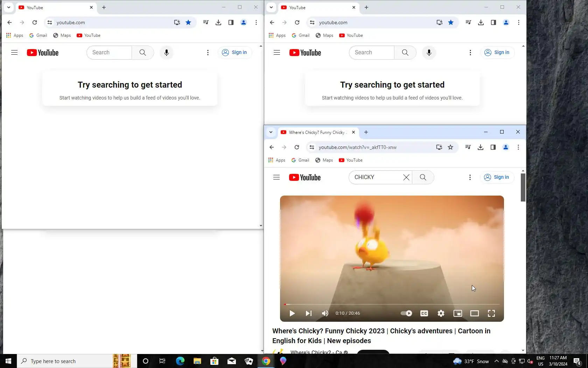Sign in from the Chicky window

pos(497,177)
